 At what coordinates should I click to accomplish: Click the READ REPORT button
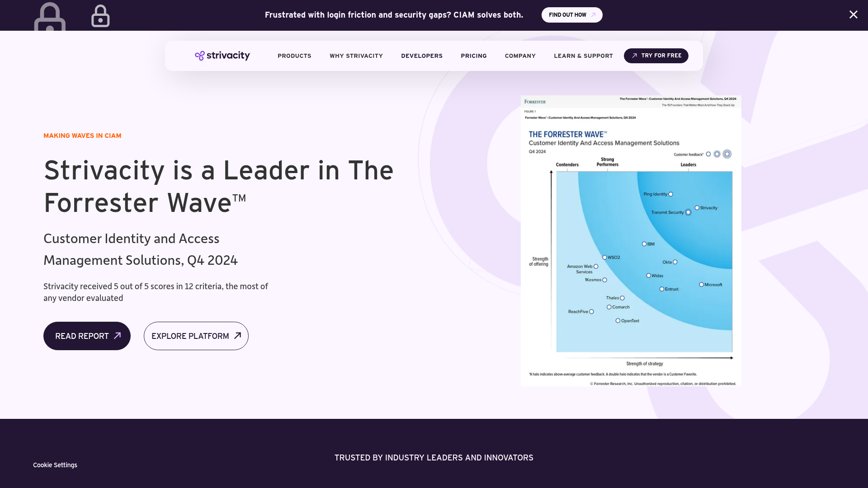(x=86, y=336)
